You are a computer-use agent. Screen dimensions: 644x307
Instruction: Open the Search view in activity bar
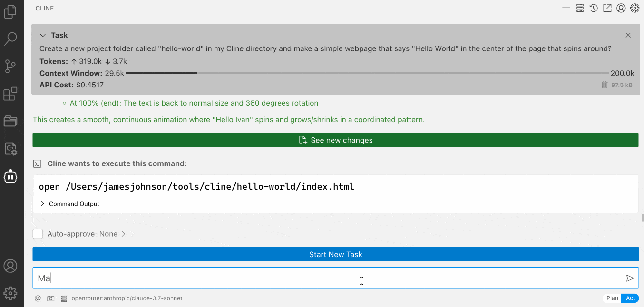pyautogui.click(x=10, y=39)
